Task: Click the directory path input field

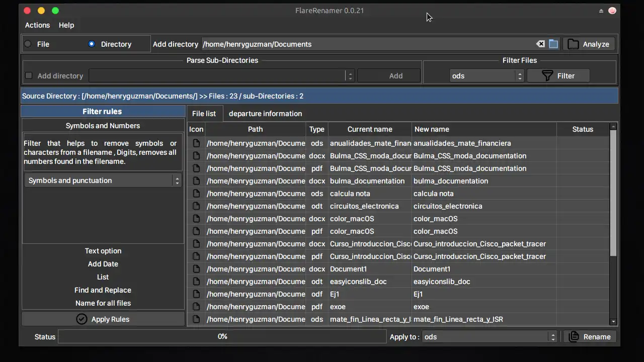Action: click(x=367, y=44)
